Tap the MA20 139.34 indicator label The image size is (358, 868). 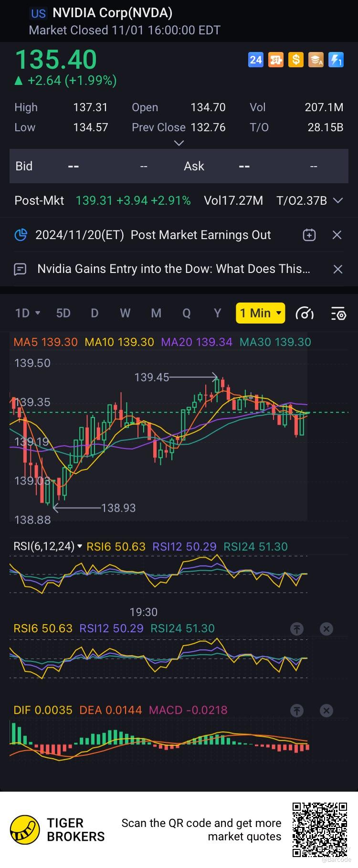coord(197,342)
